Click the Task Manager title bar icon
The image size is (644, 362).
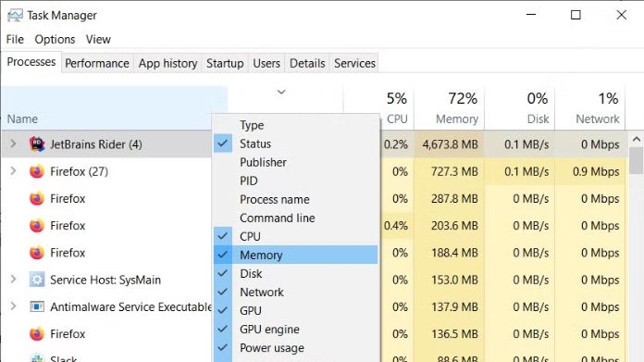15,16
